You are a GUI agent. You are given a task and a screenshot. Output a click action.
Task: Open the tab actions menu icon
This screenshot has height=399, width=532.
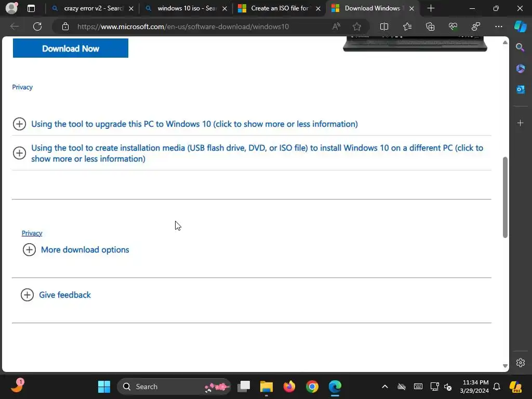coord(31,8)
